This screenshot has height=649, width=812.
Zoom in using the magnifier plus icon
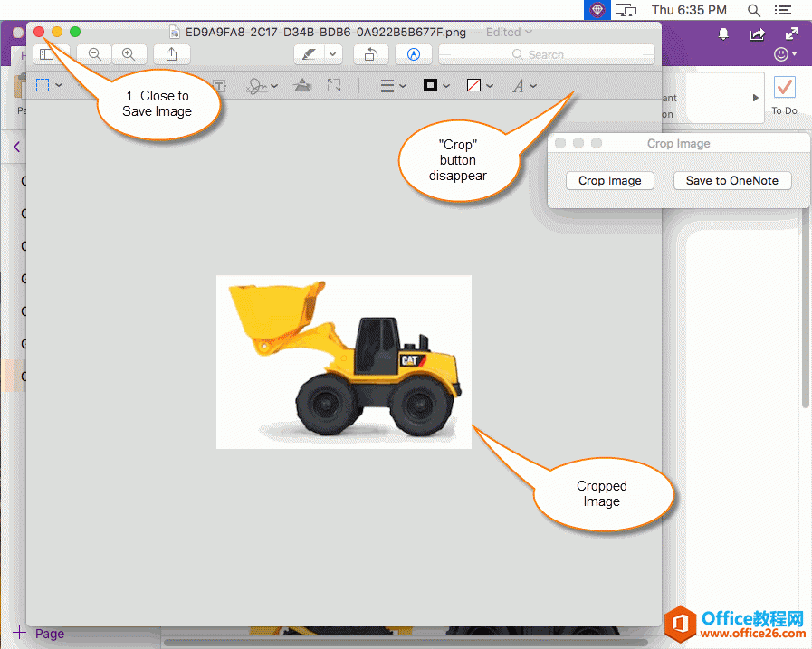point(129,54)
